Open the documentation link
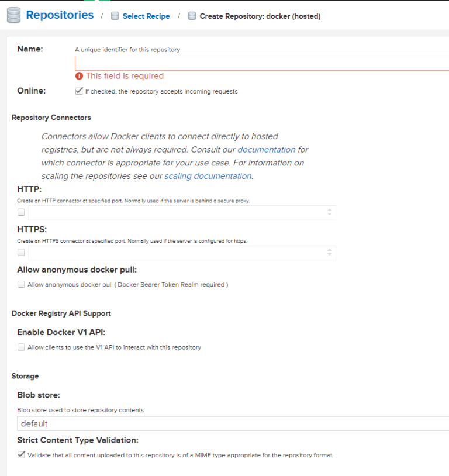This screenshot has height=476, width=449. (x=267, y=150)
